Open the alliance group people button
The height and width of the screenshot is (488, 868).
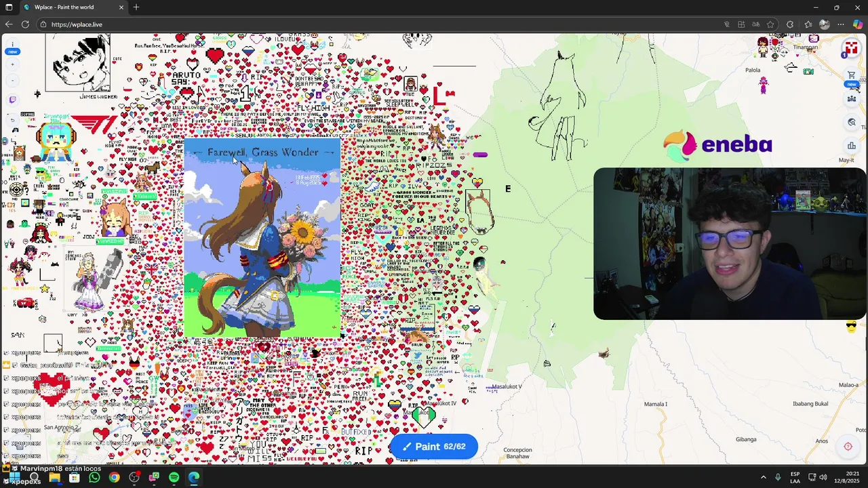click(x=852, y=99)
